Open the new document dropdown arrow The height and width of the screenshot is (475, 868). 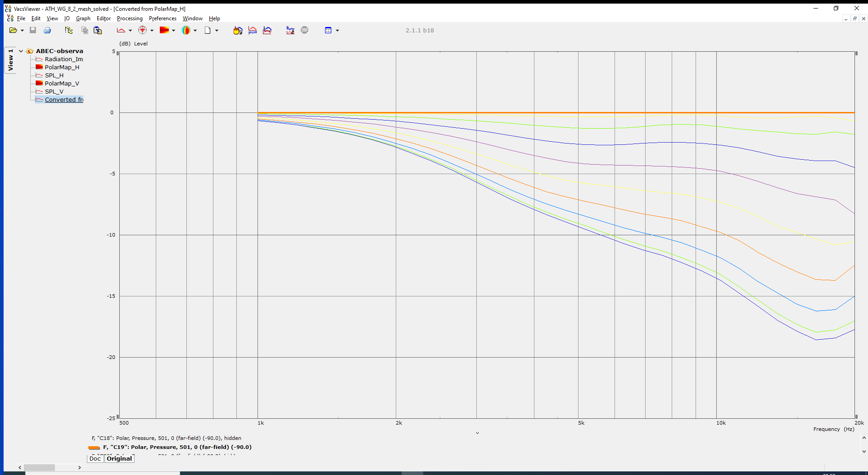(x=217, y=31)
